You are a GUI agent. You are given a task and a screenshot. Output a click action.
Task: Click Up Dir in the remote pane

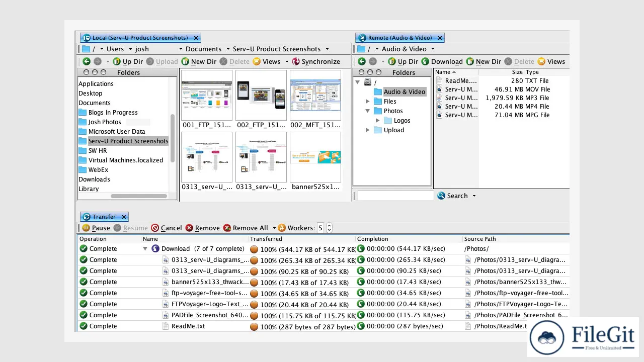(403, 61)
